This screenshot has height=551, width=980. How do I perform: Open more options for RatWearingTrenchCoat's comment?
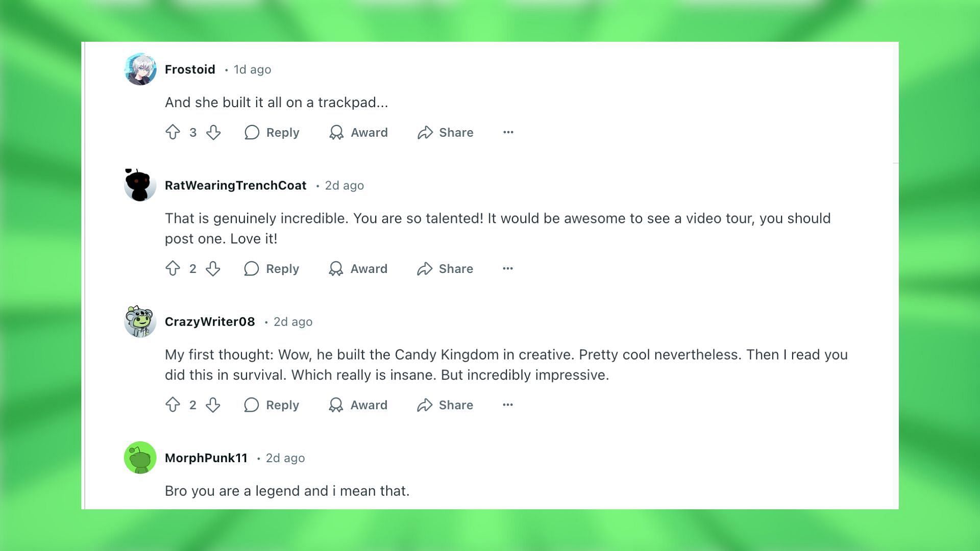(x=508, y=268)
